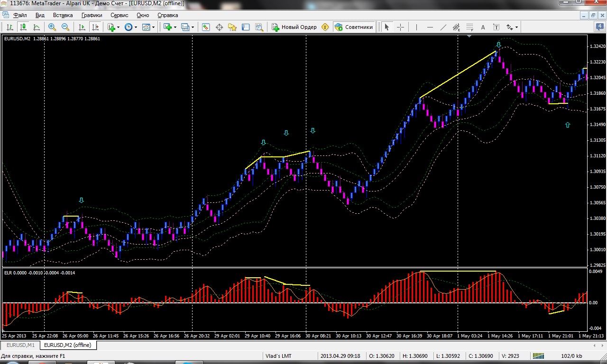Click the O: 1.30620 open price
Image resolution: width=607 pixels, height=364 pixels.
click(x=381, y=356)
